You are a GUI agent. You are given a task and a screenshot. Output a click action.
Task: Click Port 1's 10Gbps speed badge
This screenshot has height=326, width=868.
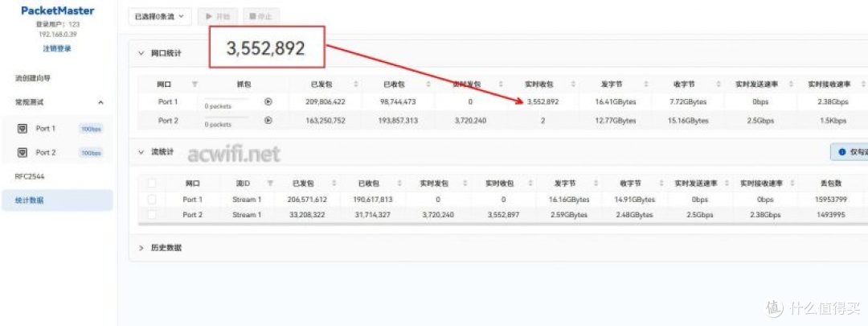tap(91, 129)
